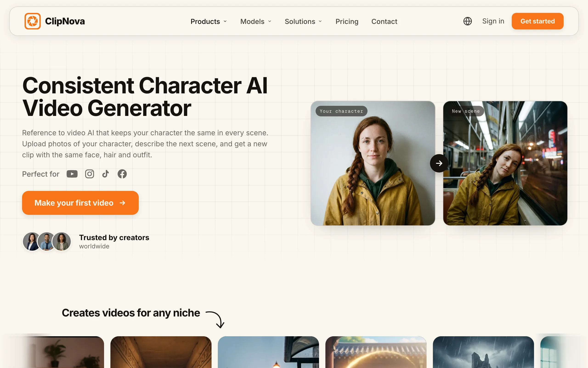Click the Sign in link
Image resolution: width=588 pixels, height=368 pixels.
click(x=493, y=21)
